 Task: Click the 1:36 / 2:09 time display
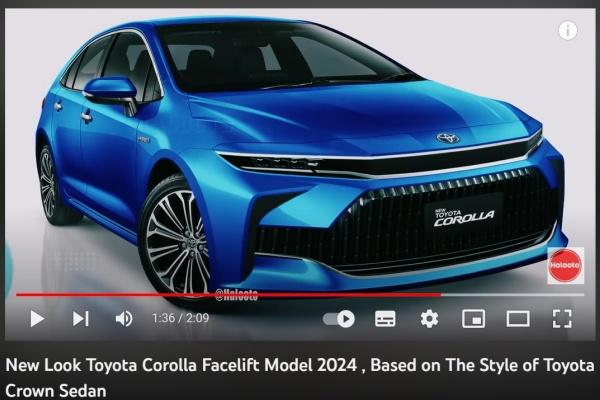click(x=181, y=318)
